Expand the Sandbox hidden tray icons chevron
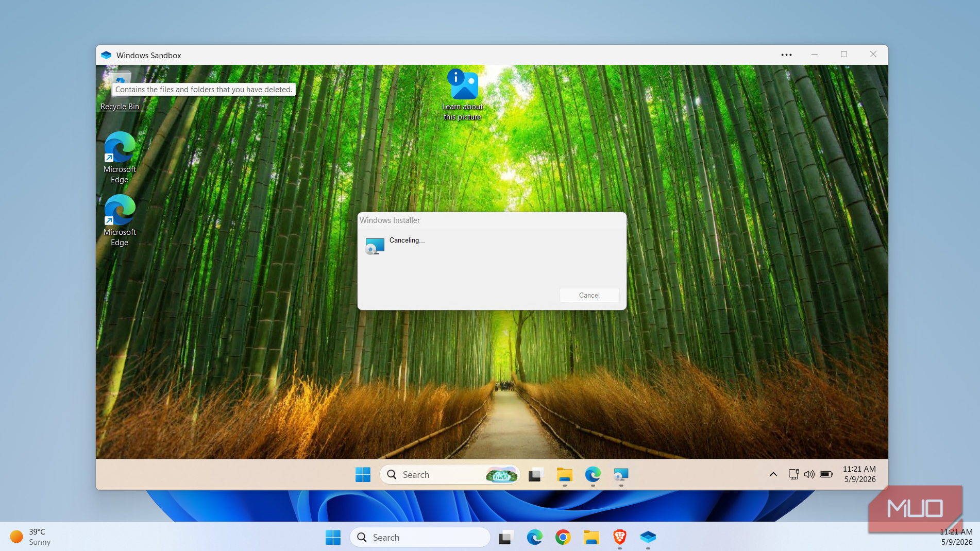 [x=773, y=474]
